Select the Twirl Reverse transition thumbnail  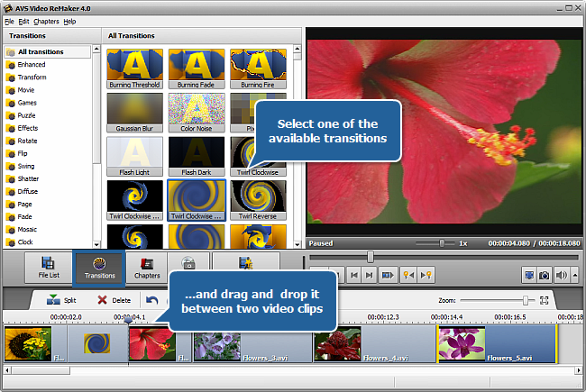click(x=258, y=200)
